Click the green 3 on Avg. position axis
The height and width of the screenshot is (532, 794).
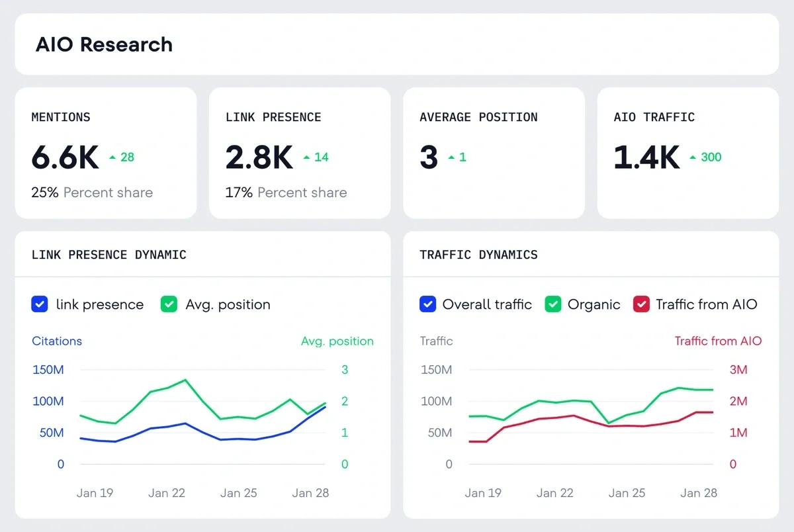coord(345,370)
